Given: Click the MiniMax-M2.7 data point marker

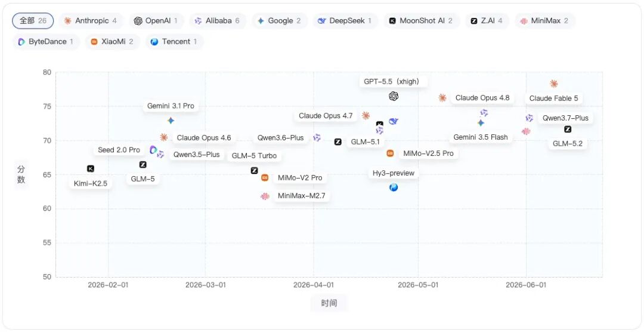Looking at the screenshot, I should click(265, 196).
